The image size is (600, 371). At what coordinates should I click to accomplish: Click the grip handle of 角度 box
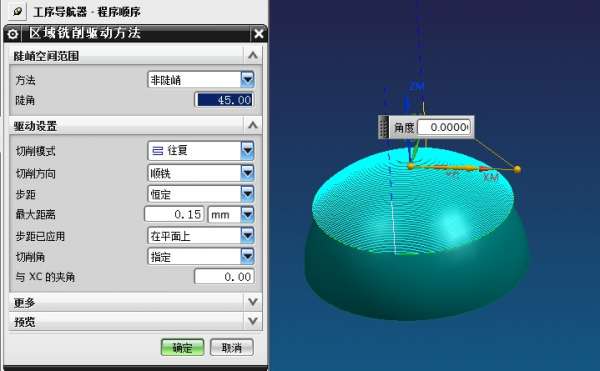(384, 127)
